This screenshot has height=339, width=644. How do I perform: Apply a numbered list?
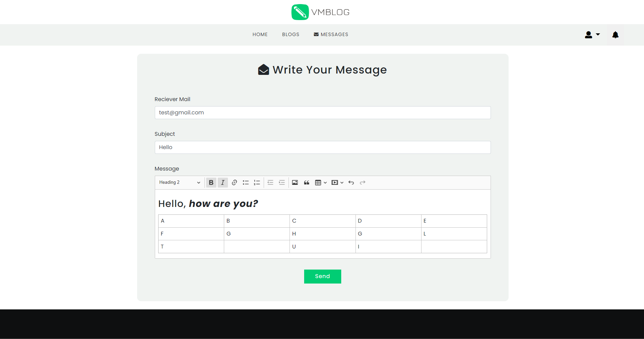point(257,182)
